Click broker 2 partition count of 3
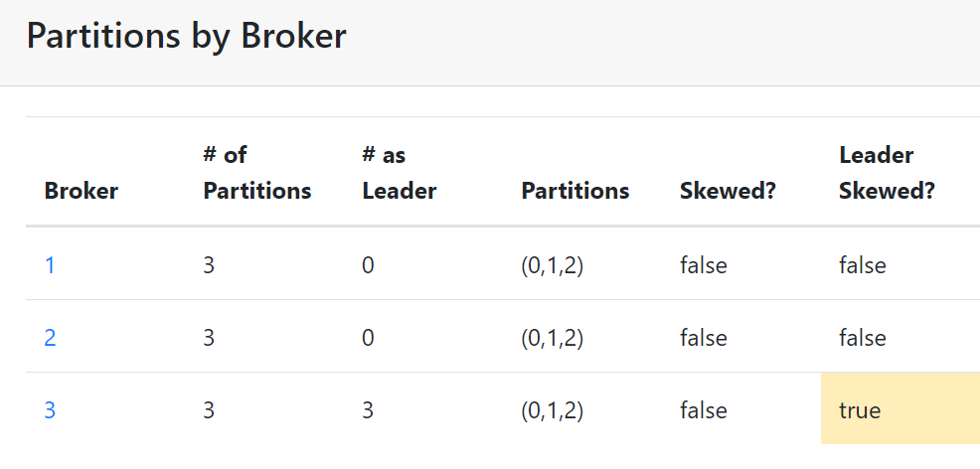The image size is (980, 469). click(209, 338)
